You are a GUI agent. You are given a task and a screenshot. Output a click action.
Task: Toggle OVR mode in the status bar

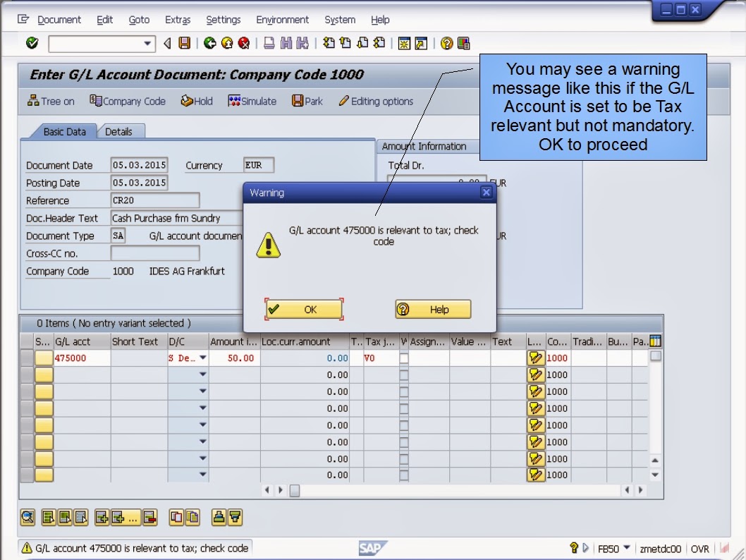[699, 548]
